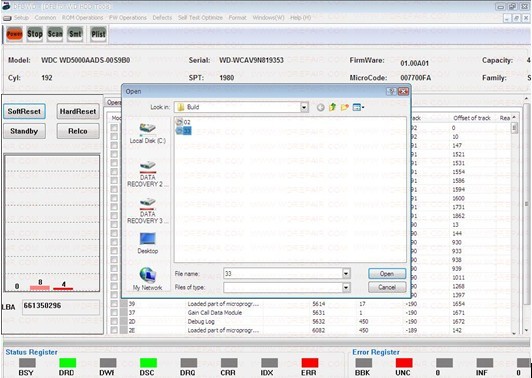Create a new folder in Open dialog

tap(345, 107)
